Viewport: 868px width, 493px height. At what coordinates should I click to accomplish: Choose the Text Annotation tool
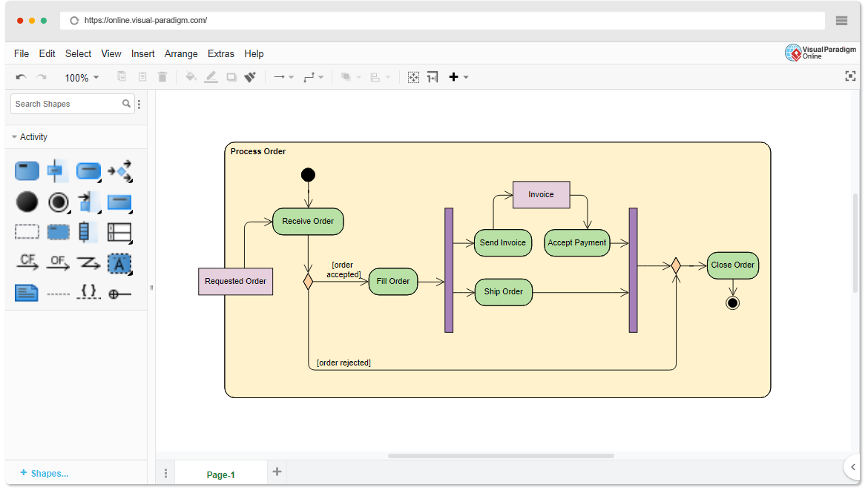119,262
